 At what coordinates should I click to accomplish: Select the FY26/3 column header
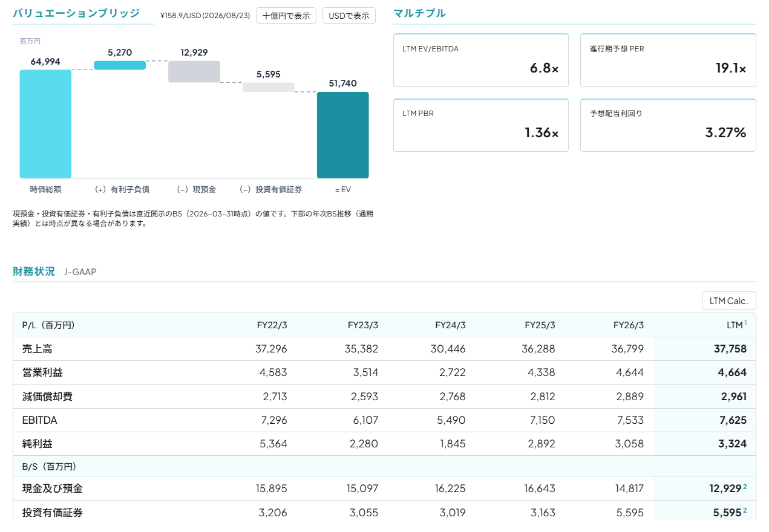tap(629, 325)
